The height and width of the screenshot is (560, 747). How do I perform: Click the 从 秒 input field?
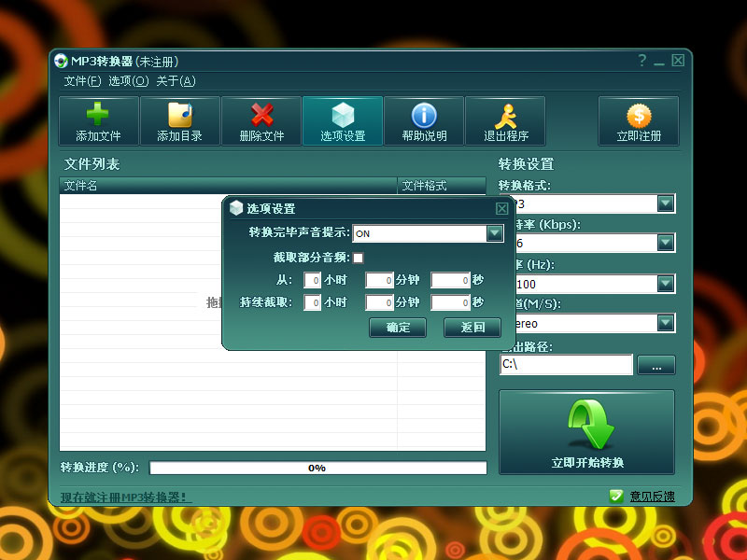(451, 280)
